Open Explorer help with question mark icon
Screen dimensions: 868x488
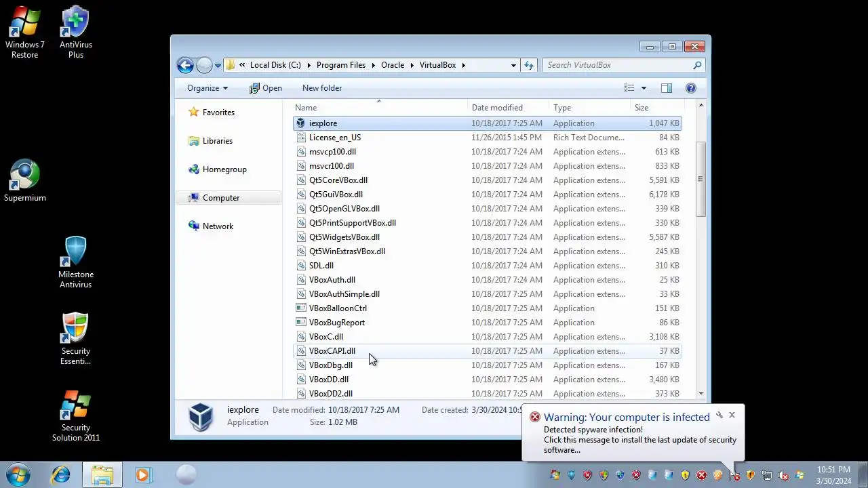click(x=690, y=88)
